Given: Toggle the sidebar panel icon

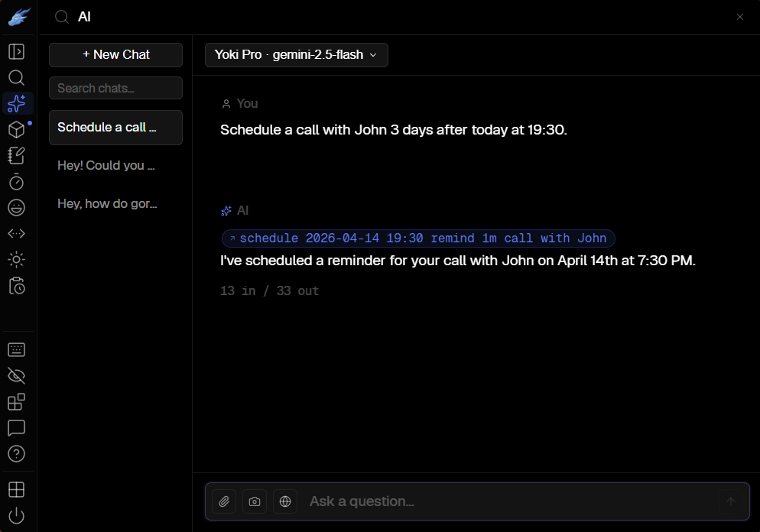Looking at the screenshot, I should click(17, 51).
